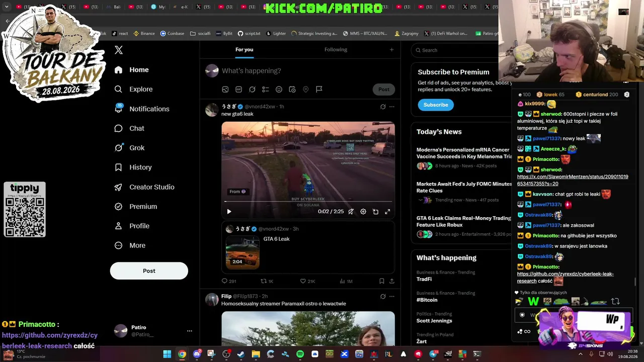Open Grok actions on vnord42xw tweet
Image resolution: width=644 pixels, height=362 pixels.
pyautogui.click(x=383, y=107)
